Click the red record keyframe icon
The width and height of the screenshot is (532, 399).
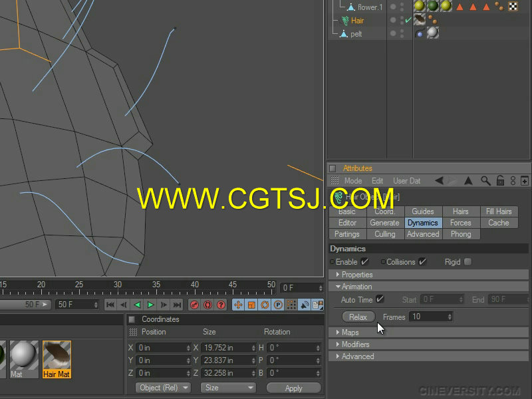pyautogui.click(x=194, y=305)
